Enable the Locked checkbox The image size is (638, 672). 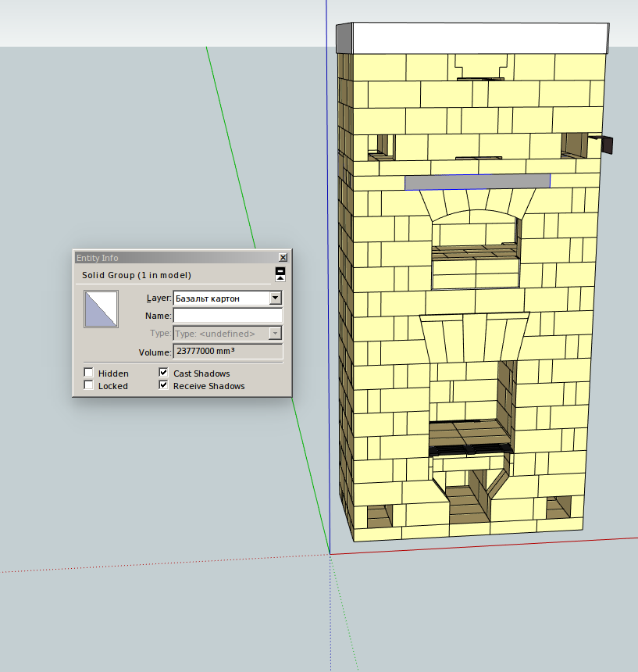[89, 385]
